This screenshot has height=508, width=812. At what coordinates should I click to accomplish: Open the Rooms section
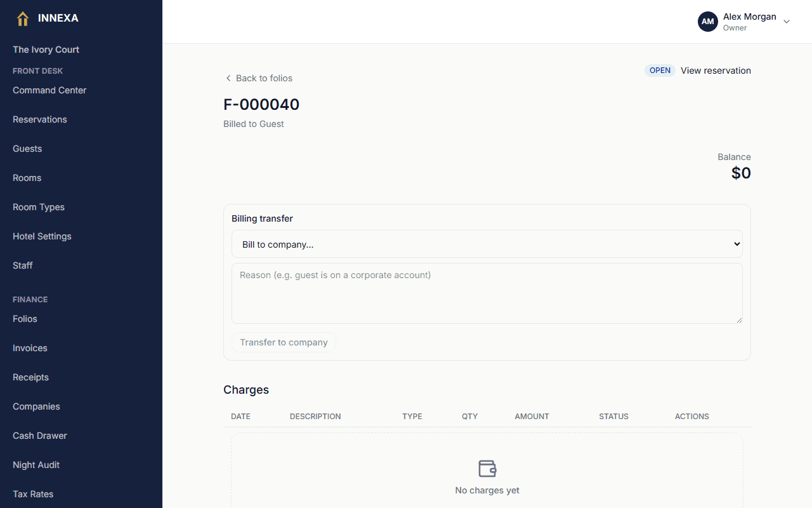coord(27,178)
